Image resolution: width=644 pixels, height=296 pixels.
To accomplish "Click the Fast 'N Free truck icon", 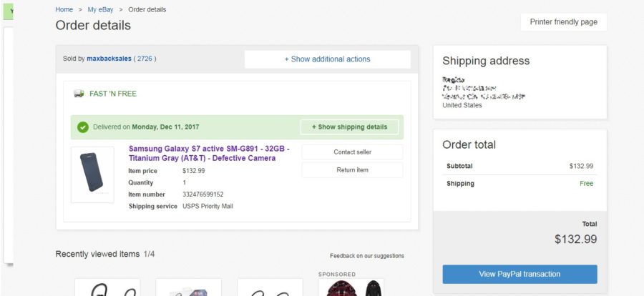I will click(79, 94).
